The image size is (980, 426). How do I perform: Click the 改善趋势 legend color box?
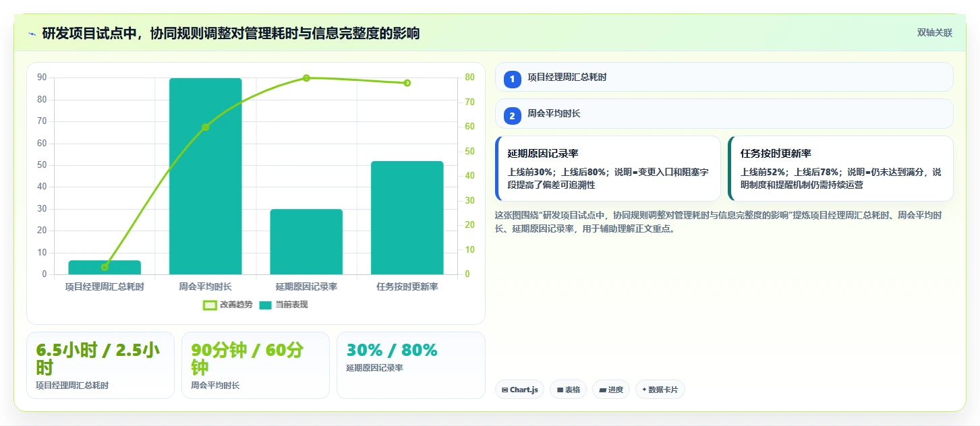(210, 305)
